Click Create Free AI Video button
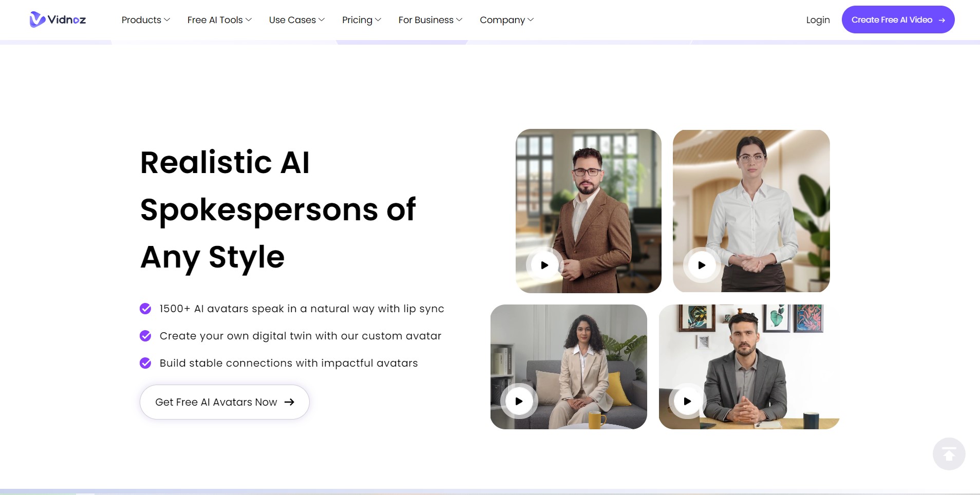980x495 pixels. point(898,20)
